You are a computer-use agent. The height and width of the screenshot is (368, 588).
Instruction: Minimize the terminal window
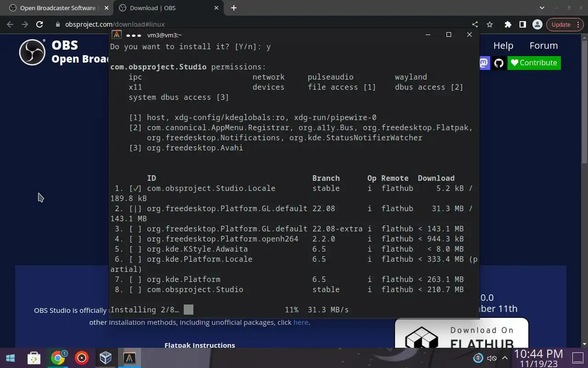(x=428, y=34)
